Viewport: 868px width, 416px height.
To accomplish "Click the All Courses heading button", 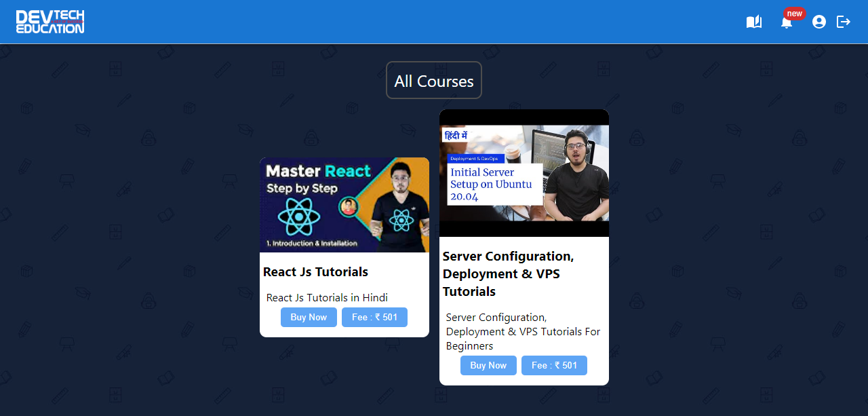I will click(434, 81).
